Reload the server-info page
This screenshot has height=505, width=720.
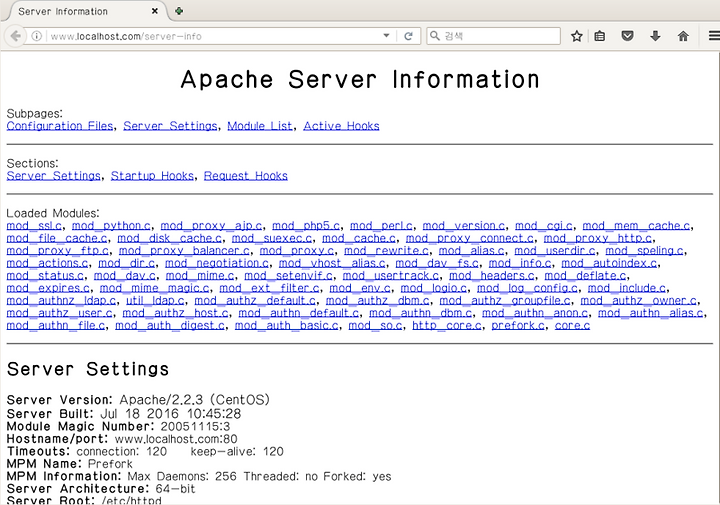pos(408,36)
